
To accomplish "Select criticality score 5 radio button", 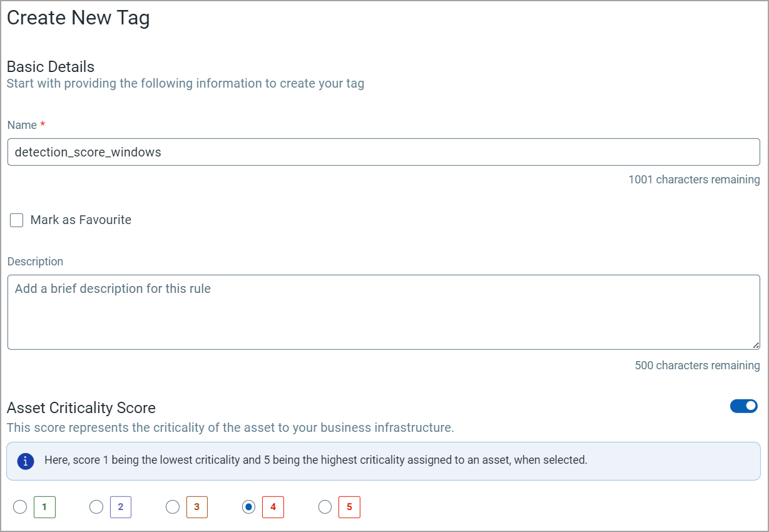I will click(x=325, y=508).
